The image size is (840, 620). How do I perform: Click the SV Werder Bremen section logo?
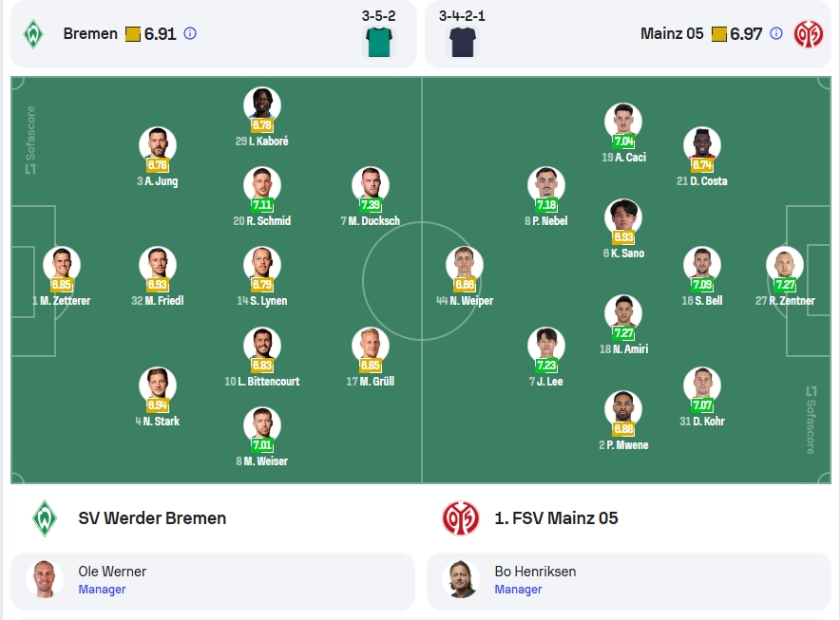point(45,518)
